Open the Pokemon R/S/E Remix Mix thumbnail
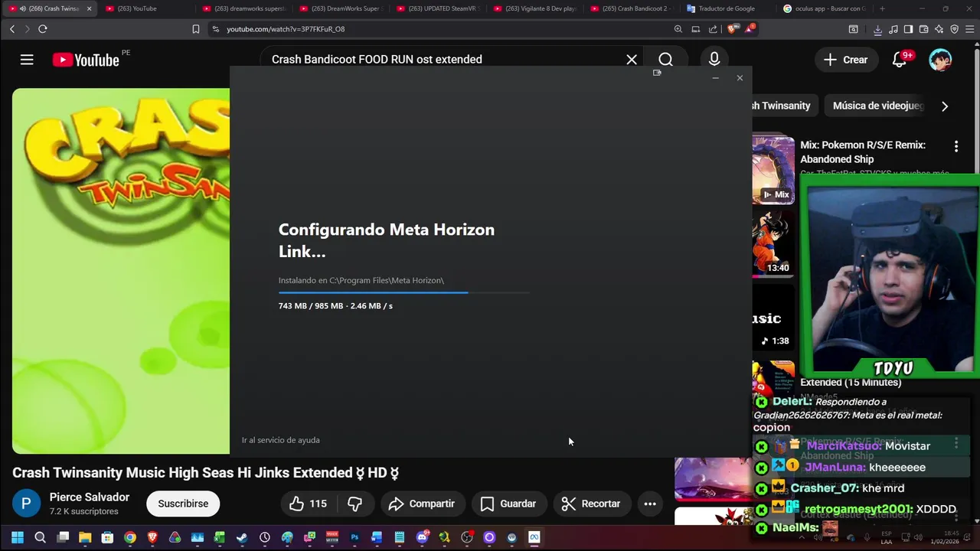The image size is (980, 551). [773, 170]
